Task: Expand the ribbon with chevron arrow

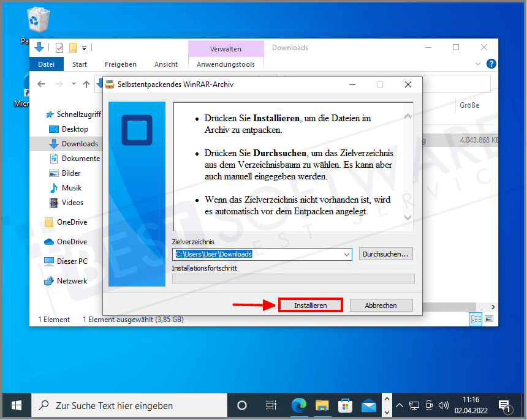Action: [x=479, y=64]
